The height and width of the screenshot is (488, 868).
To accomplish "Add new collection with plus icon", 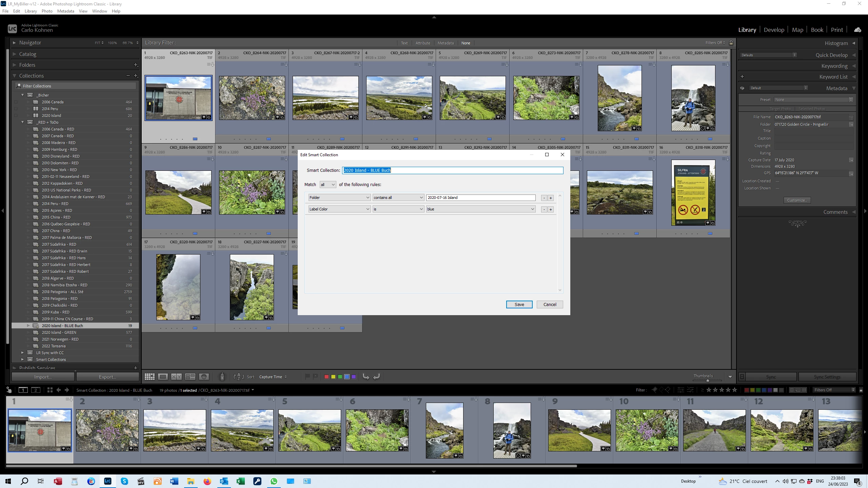I will tap(136, 76).
